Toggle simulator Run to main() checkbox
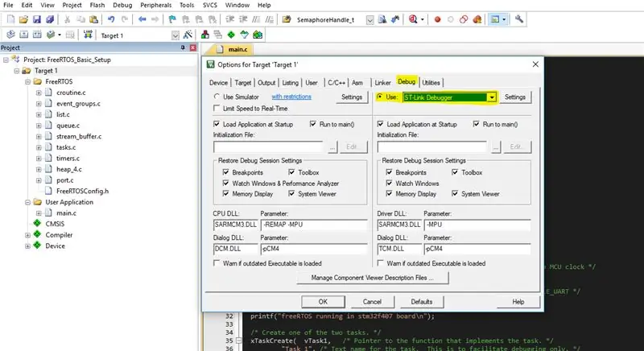The width and height of the screenshot is (644, 351). click(313, 124)
